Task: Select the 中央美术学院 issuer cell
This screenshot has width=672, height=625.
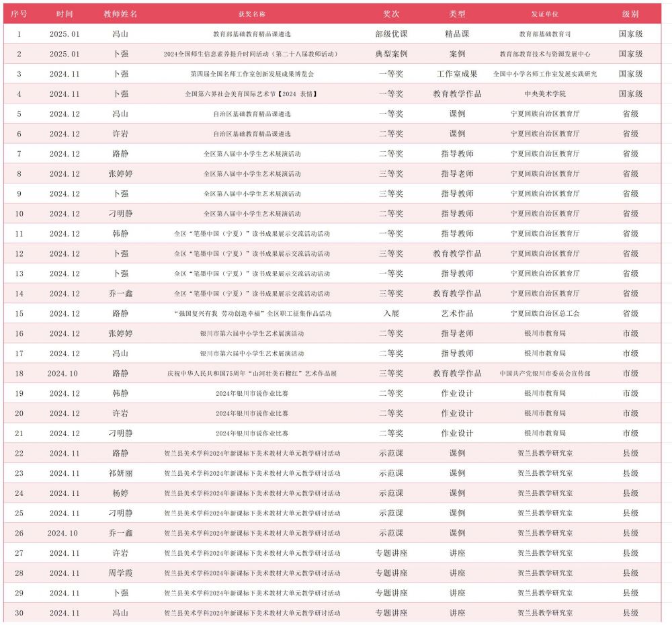Action: coord(545,94)
